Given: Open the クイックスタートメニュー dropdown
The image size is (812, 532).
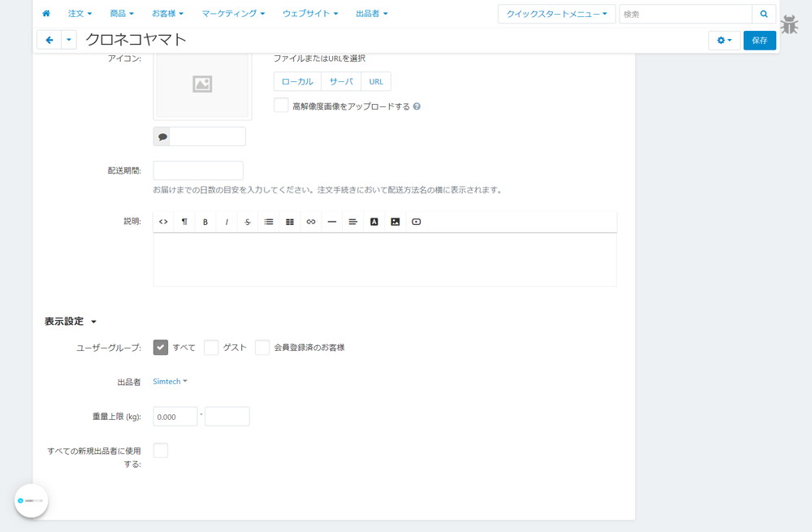Looking at the screenshot, I should pos(557,14).
